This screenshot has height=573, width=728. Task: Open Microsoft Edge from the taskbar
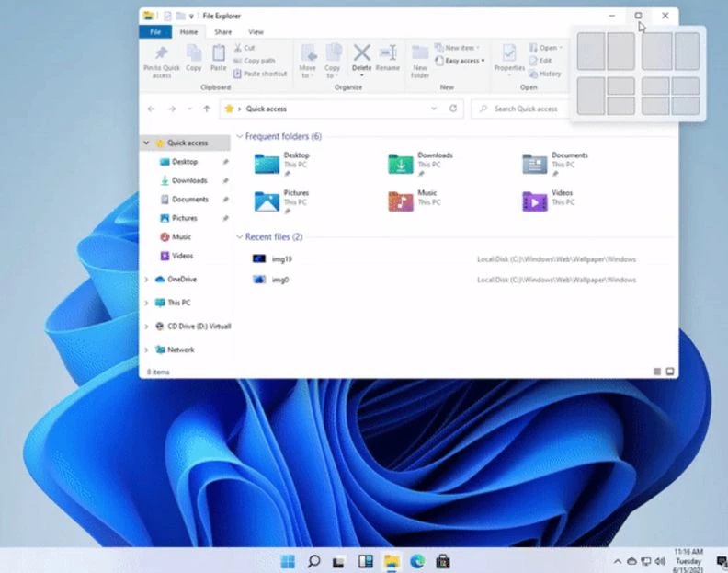coord(417,561)
